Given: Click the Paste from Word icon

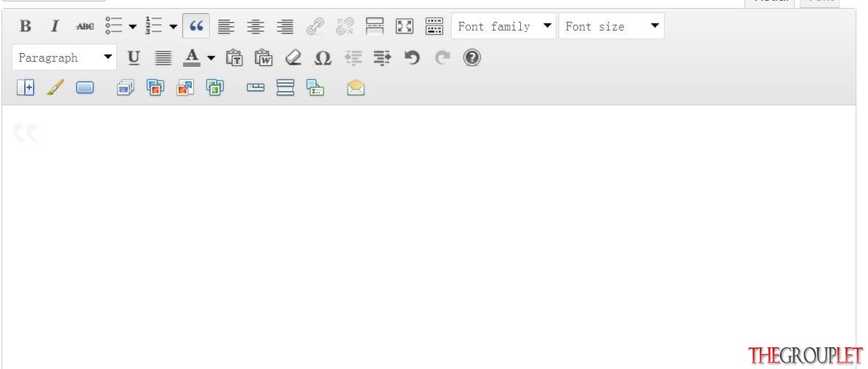Looking at the screenshot, I should 264,57.
